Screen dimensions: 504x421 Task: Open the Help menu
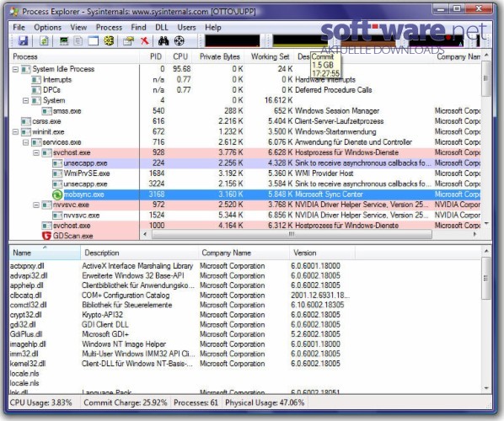(213, 28)
